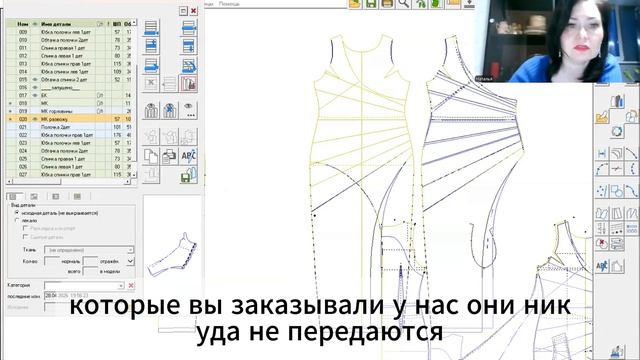
Task: Click the move-row-to-top icon beside the parts list
Action: coord(189,28)
